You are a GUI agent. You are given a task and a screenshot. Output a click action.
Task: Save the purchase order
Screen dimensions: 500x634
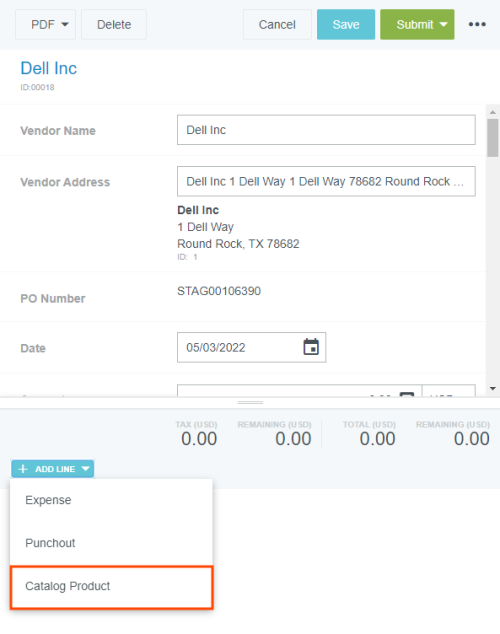click(x=346, y=25)
